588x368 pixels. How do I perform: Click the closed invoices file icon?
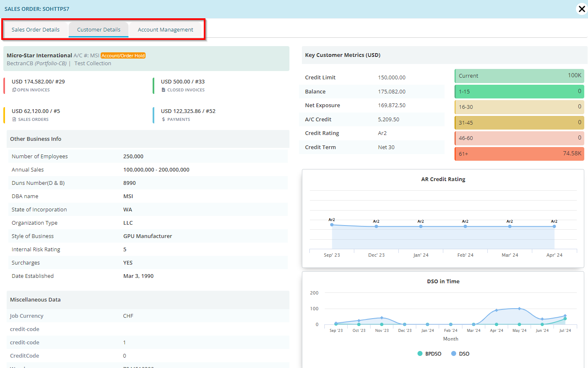click(x=163, y=90)
